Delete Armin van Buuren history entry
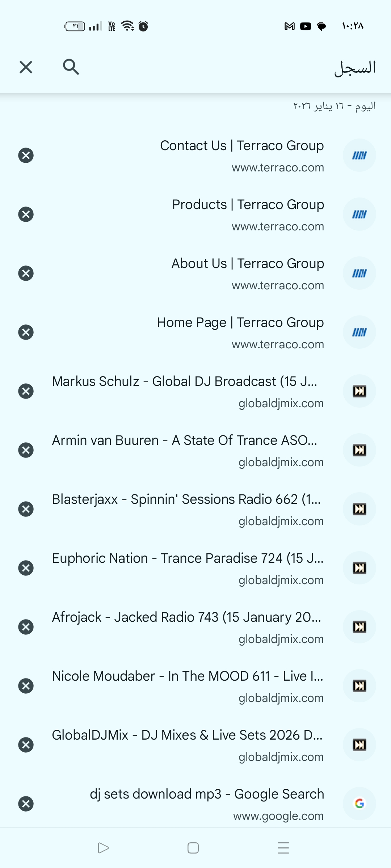 coord(26,450)
